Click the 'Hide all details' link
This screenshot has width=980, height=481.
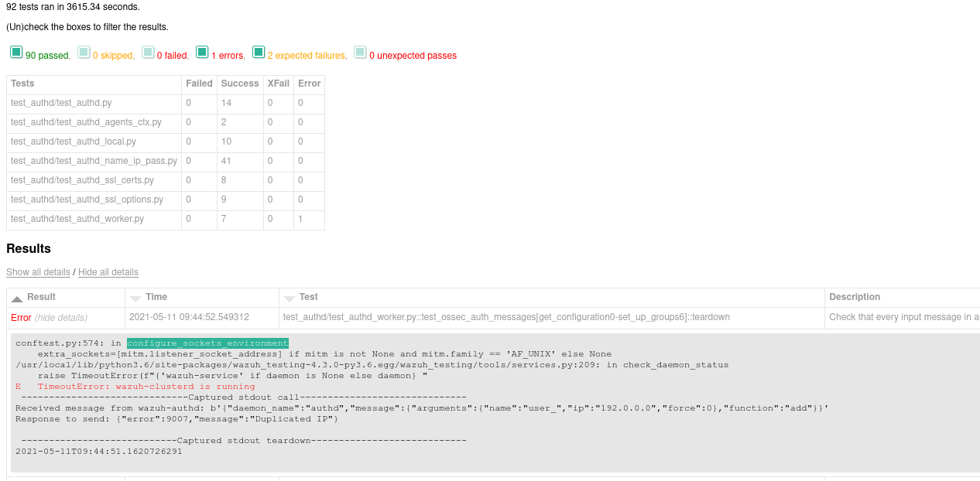108,272
